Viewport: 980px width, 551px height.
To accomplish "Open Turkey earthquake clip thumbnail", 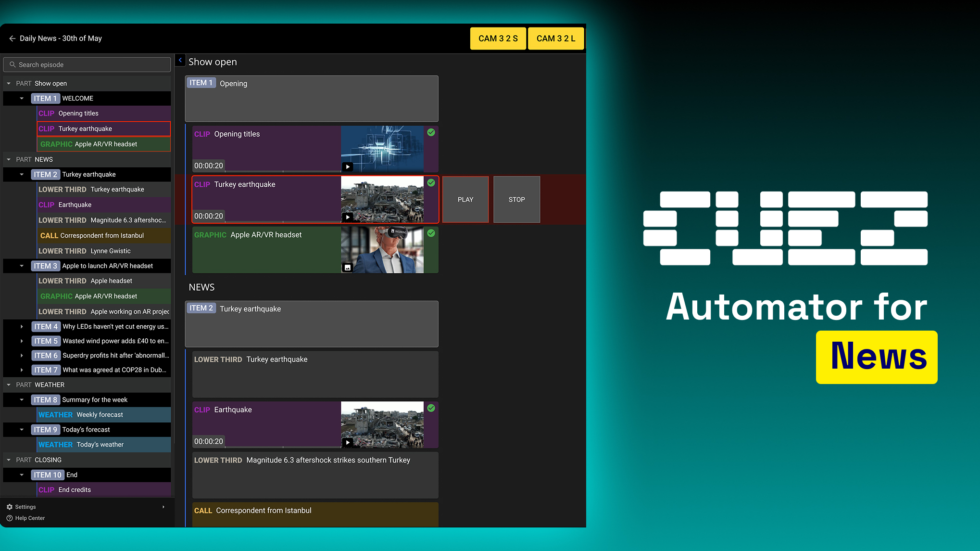I will [x=382, y=199].
